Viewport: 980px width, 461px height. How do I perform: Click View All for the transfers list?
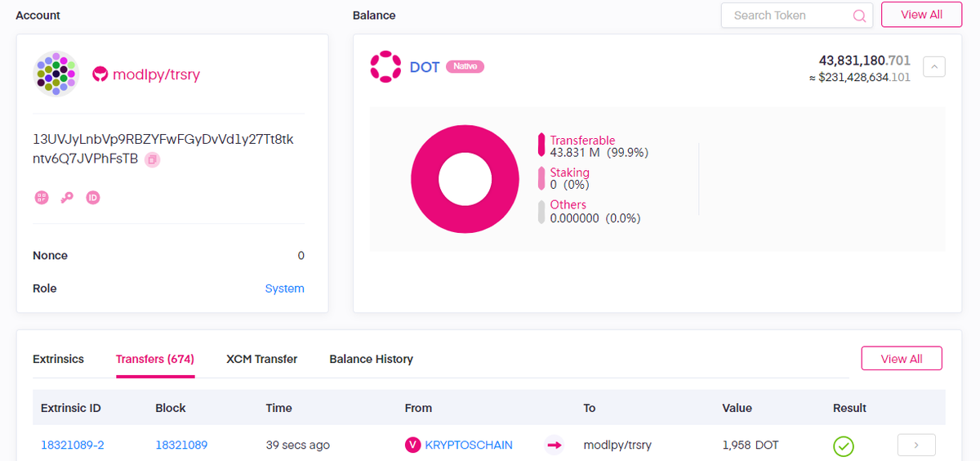(x=902, y=359)
